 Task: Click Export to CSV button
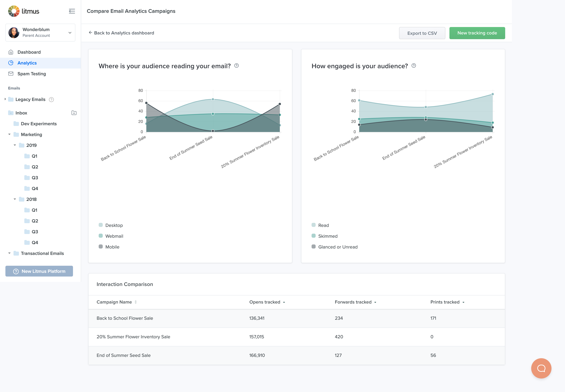(422, 33)
